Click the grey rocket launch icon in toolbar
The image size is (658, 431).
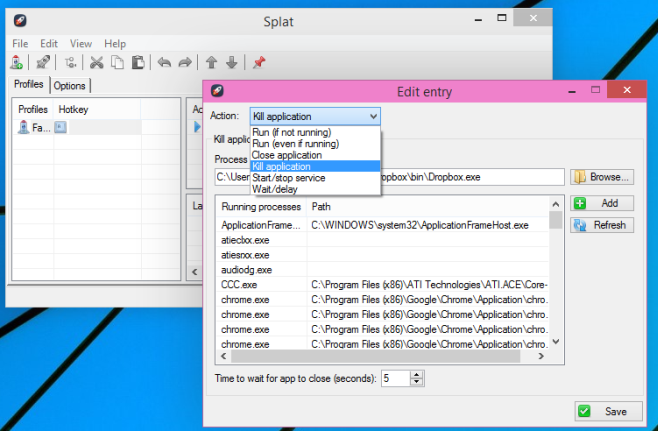click(x=42, y=63)
